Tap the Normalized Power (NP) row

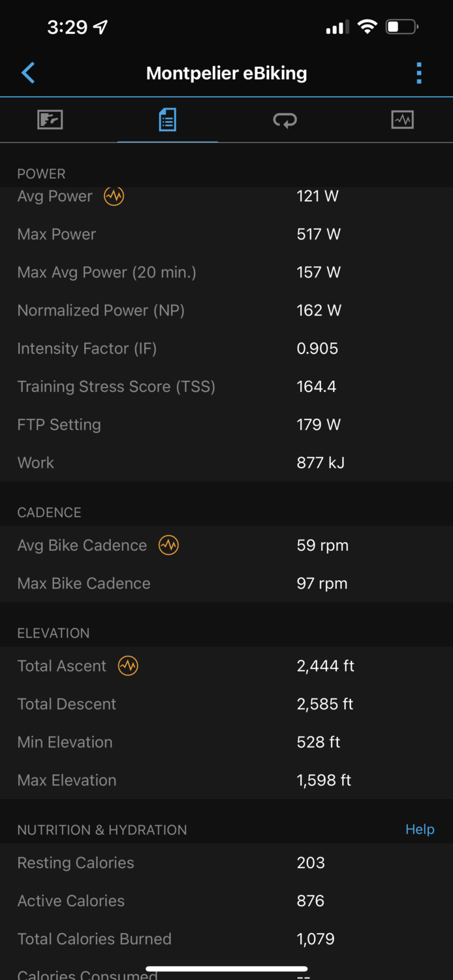(x=226, y=310)
